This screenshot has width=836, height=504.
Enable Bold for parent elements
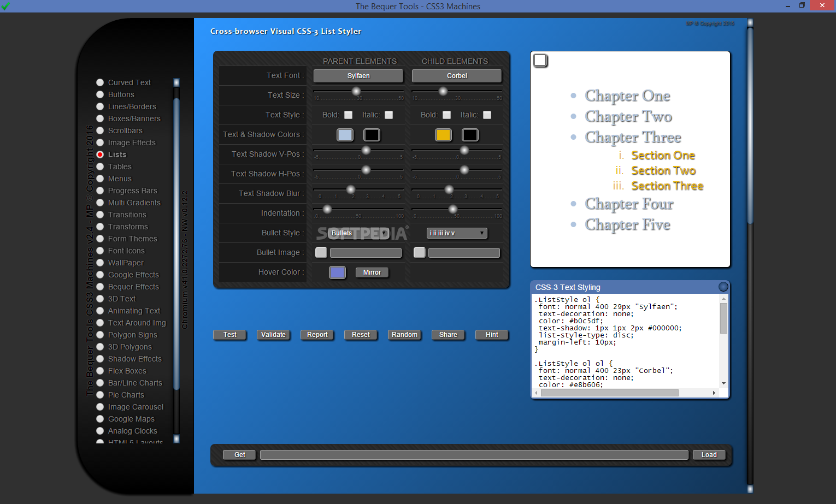tap(349, 115)
